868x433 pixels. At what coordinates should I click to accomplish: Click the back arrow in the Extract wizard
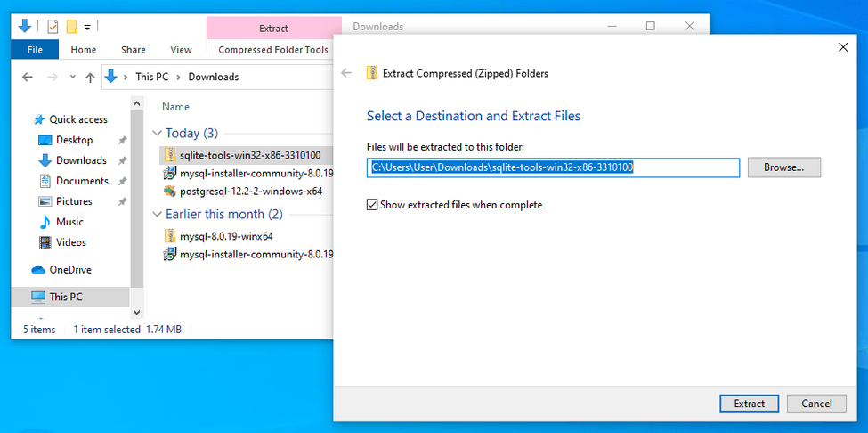pyautogui.click(x=346, y=73)
